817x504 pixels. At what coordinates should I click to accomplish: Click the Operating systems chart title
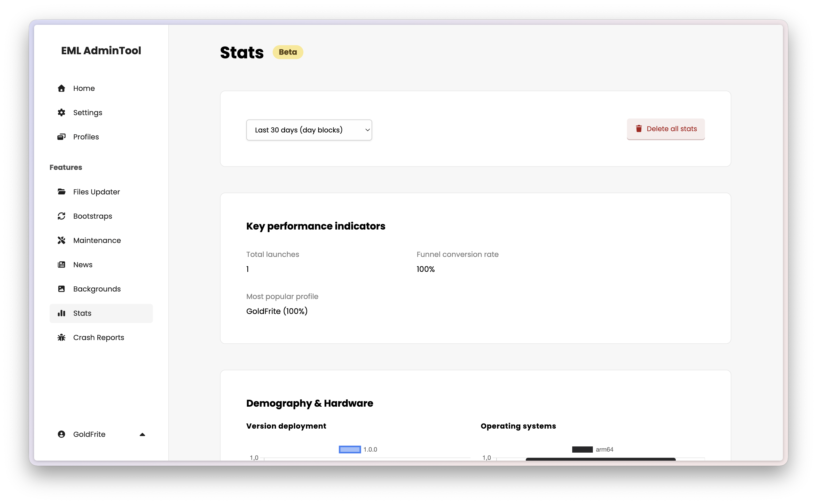click(518, 426)
